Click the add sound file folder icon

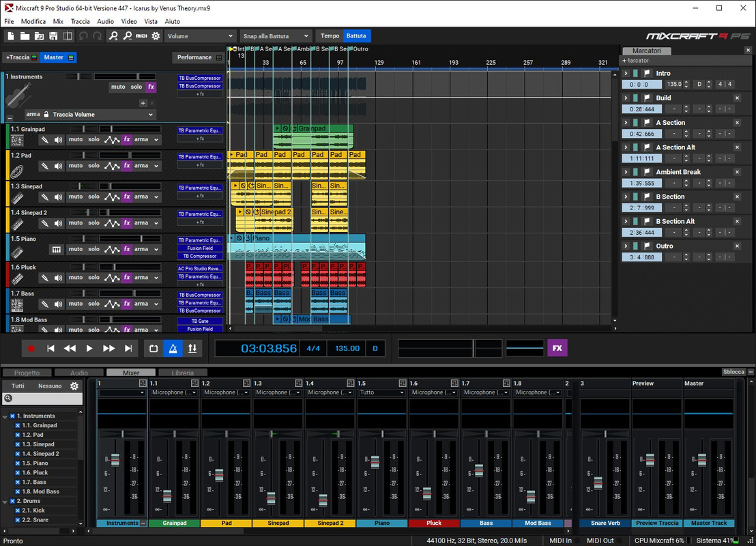(39, 36)
